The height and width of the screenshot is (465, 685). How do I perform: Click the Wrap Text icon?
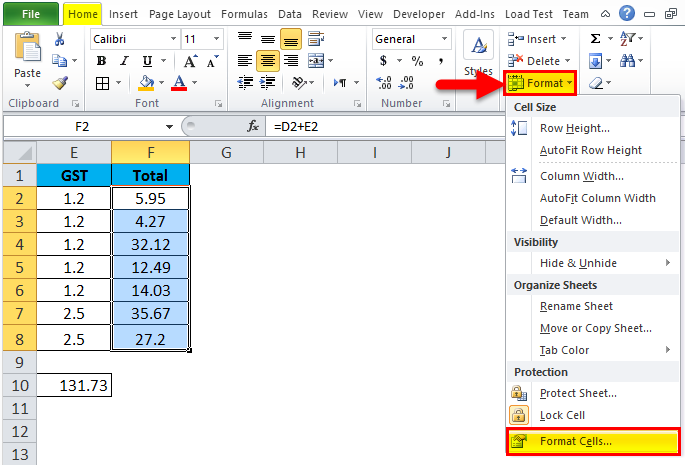tap(315, 39)
